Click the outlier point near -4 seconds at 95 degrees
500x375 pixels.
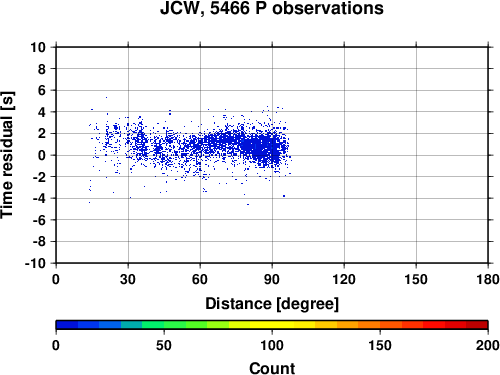tap(284, 196)
